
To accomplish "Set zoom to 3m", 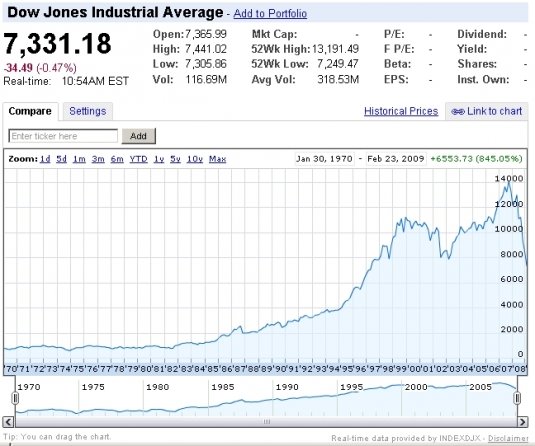I will pyautogui.click(x=98, y=159).
